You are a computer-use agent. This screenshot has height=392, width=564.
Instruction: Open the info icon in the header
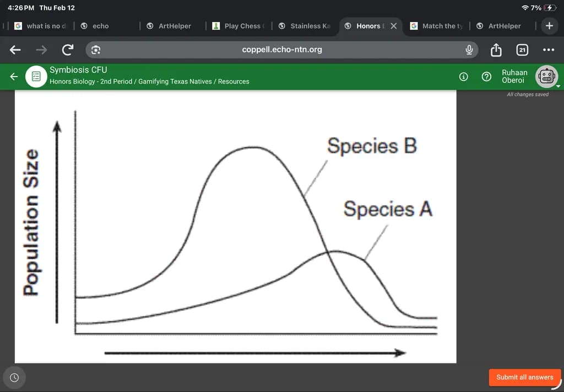464,77
